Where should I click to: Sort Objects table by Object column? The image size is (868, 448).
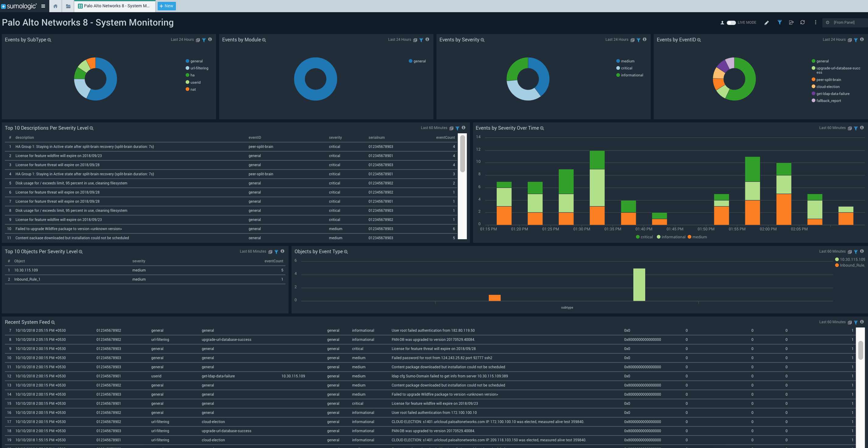pos(19,261)
